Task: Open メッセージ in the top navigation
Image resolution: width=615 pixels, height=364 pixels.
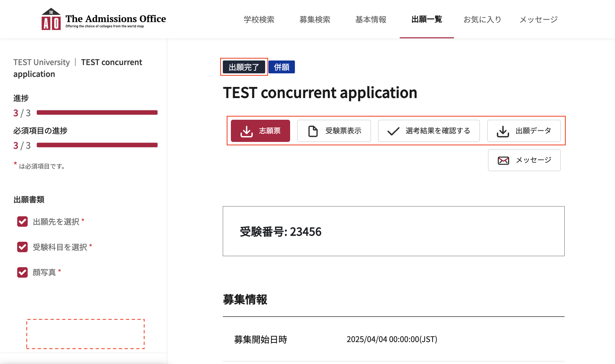Action: coord(538,19)
